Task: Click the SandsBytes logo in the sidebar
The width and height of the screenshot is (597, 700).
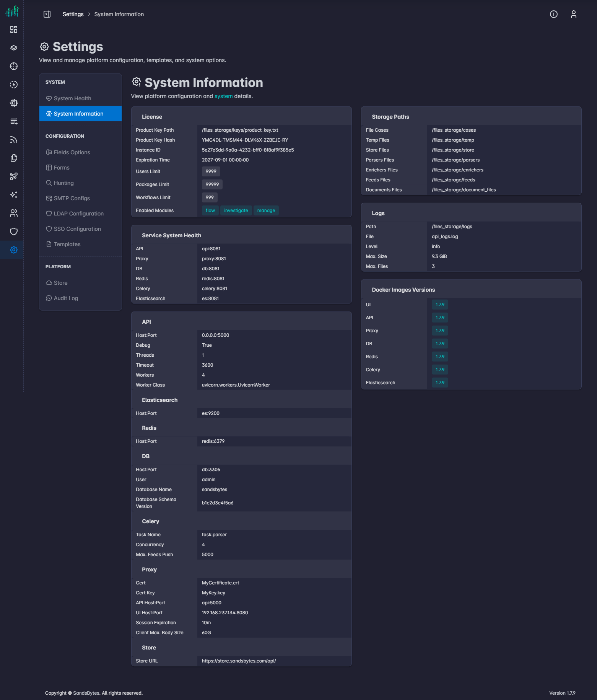Action: point(12,11)
